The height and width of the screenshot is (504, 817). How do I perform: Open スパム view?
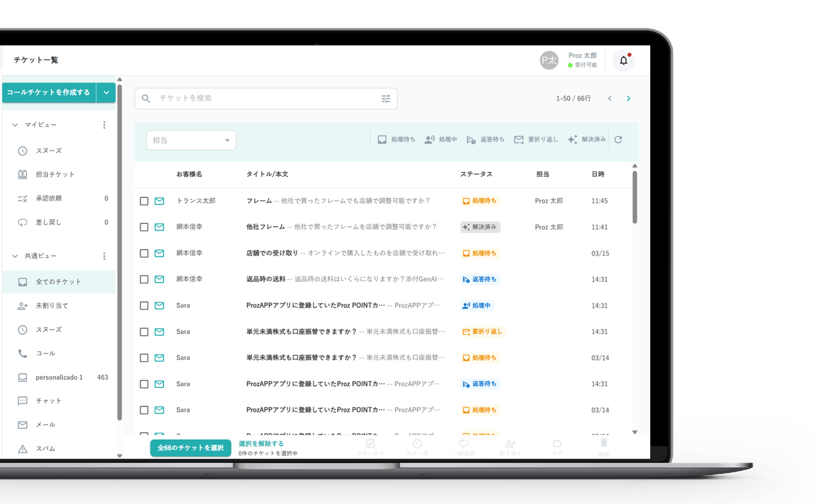[x=59, y=449]
